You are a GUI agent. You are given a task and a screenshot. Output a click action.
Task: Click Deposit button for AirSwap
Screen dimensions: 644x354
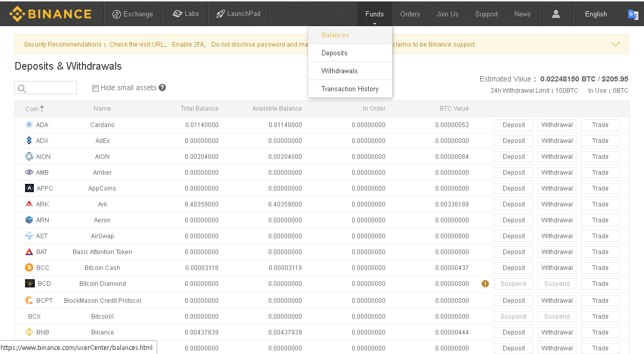click(x=513, y=236)
